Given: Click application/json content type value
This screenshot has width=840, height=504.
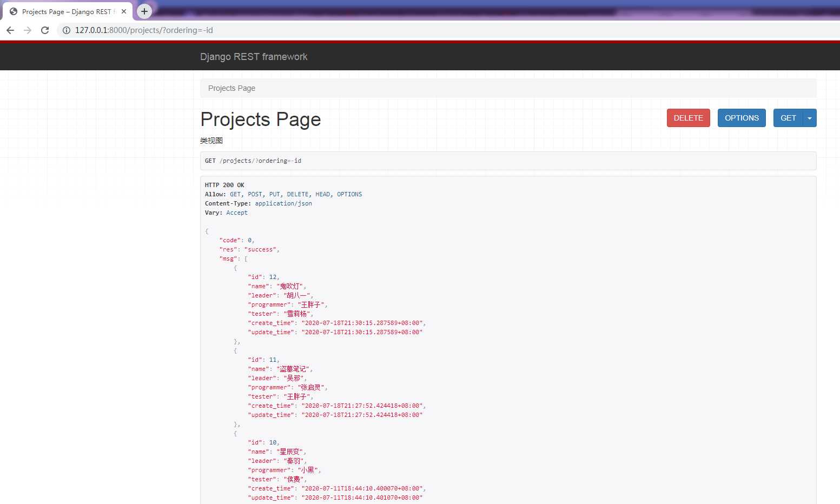Looking at the screenshot, I should (x=283, y=203).
